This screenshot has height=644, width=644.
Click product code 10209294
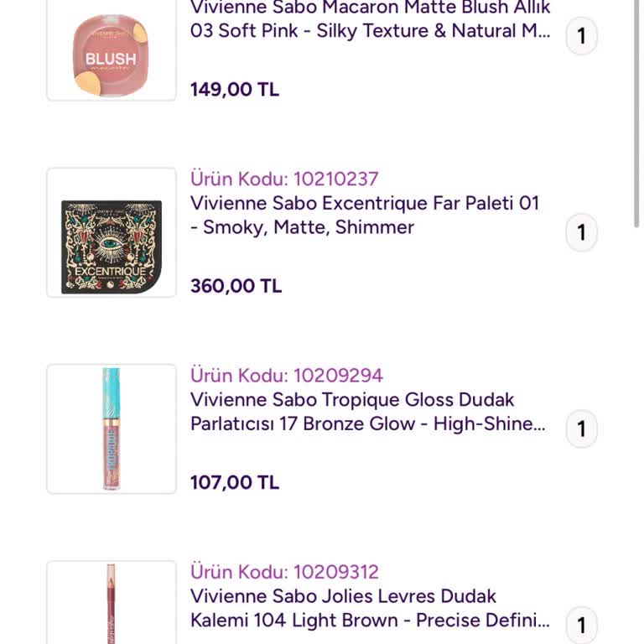tap(286, 375)
